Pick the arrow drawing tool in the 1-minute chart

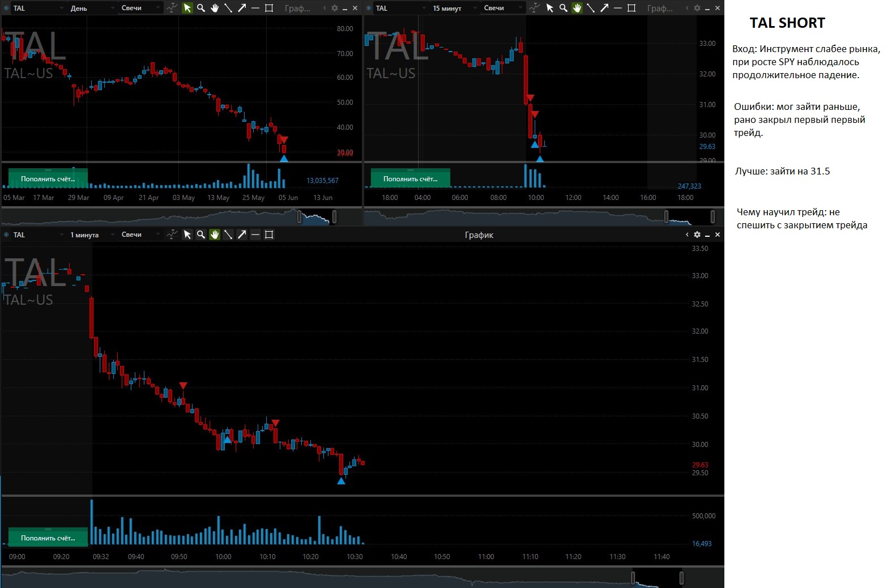coord(242,235)
